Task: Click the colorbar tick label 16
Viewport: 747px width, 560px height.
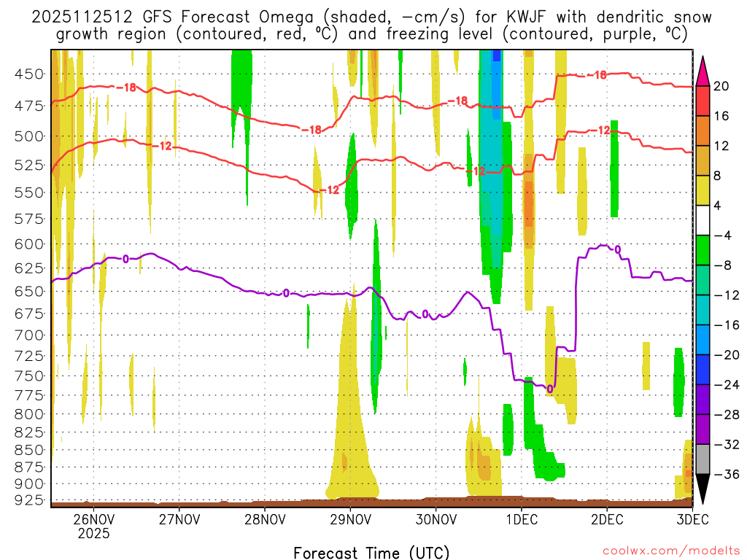Action: pyautogui.click(x=721, y=116)
